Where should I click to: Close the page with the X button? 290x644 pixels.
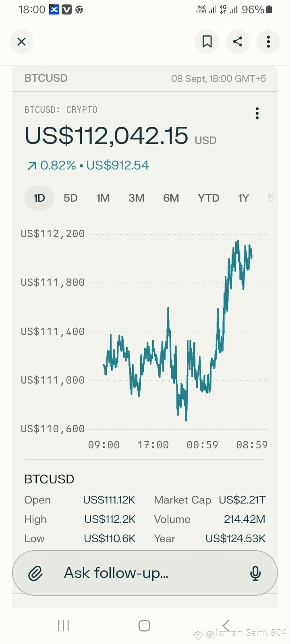click(x=21, y=41)
